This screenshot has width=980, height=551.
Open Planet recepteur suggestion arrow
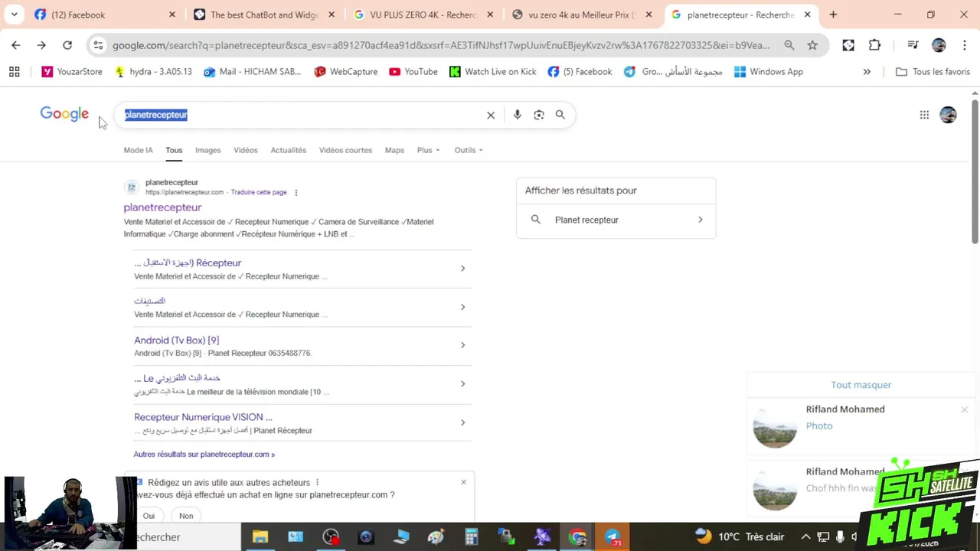click(x=700, y=220)
